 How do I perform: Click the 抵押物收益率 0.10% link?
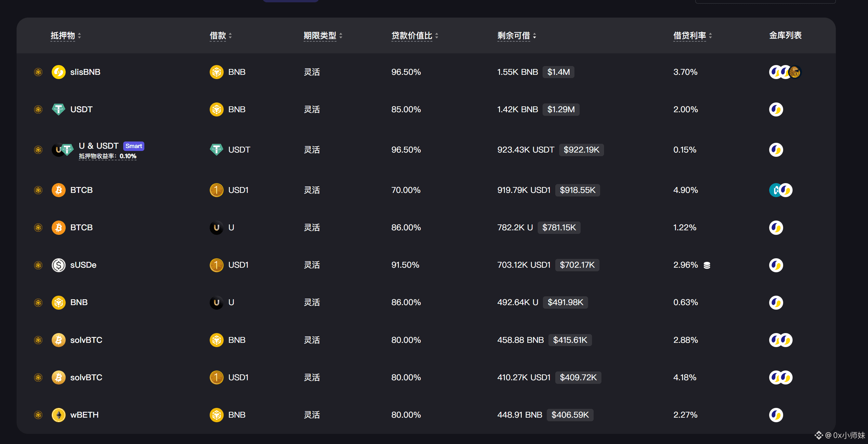click(x=108, y=156)
